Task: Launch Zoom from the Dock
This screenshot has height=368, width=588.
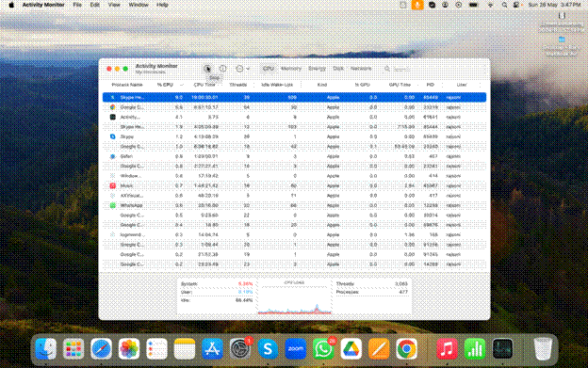Action: coord(296,349)
